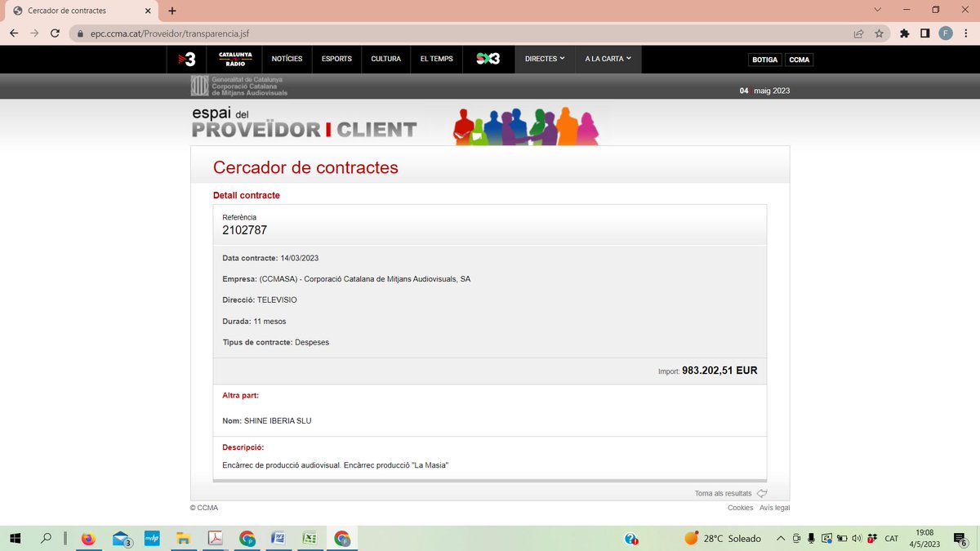Screen dimensions: 980x551
Task: Launch Firefox from the taskbar
Action: pyautogui.click(x=88, y=538)
